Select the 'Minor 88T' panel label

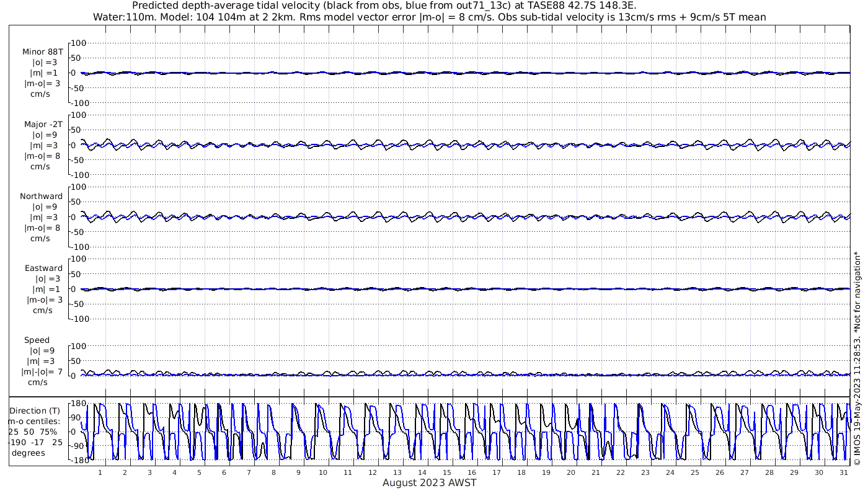[x=42, y=52]
